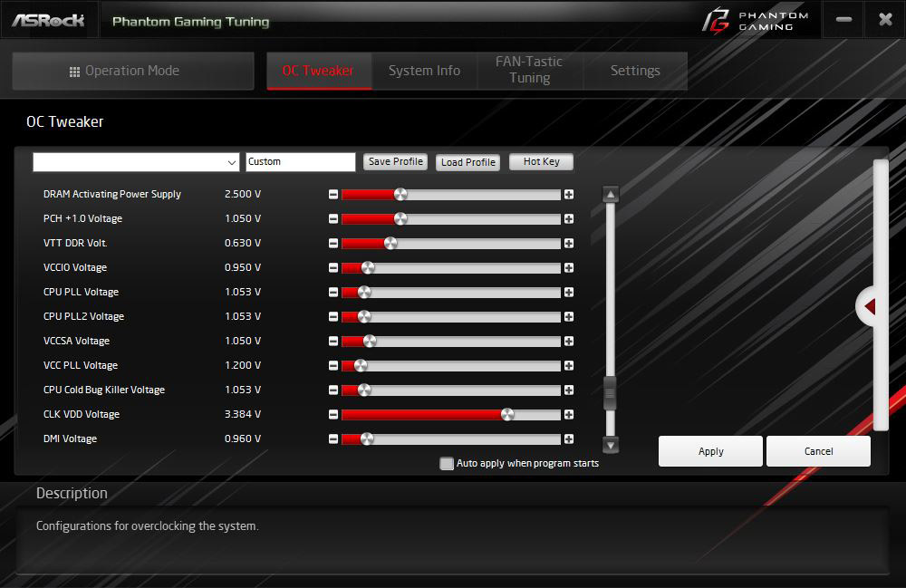Lower DMI Voltage using minus icon
Screen dimensions: 906x588
(x=333, y=439)
